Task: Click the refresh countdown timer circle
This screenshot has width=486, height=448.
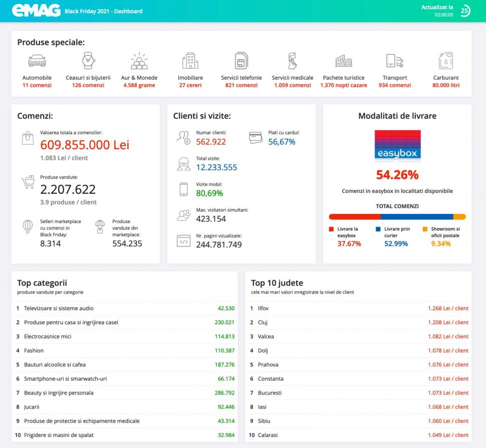Action: (465, 11)
